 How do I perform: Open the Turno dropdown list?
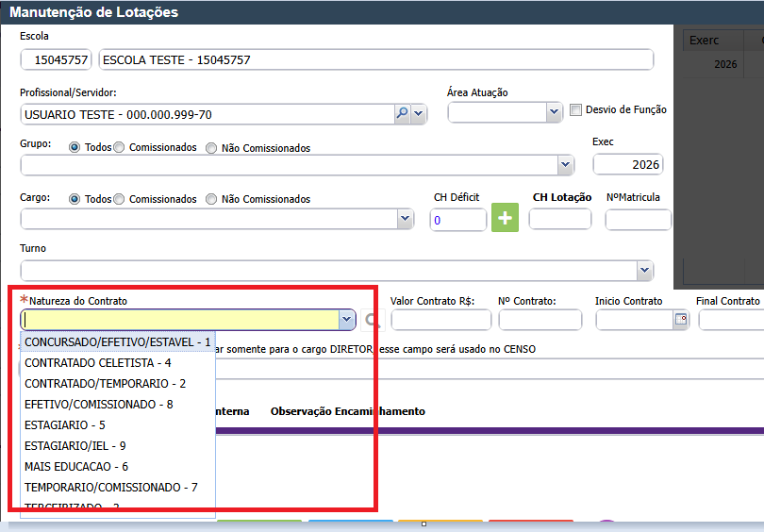tap(644, 272)
